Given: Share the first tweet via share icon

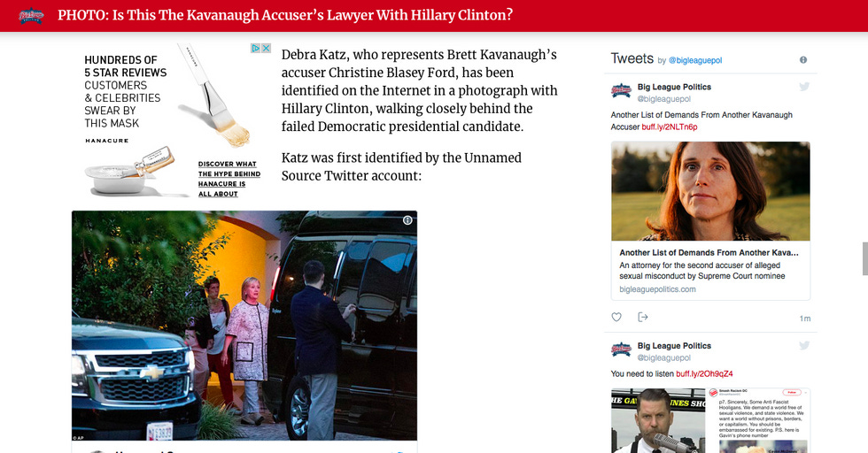Looking at the screenshot, I should 643,317.
